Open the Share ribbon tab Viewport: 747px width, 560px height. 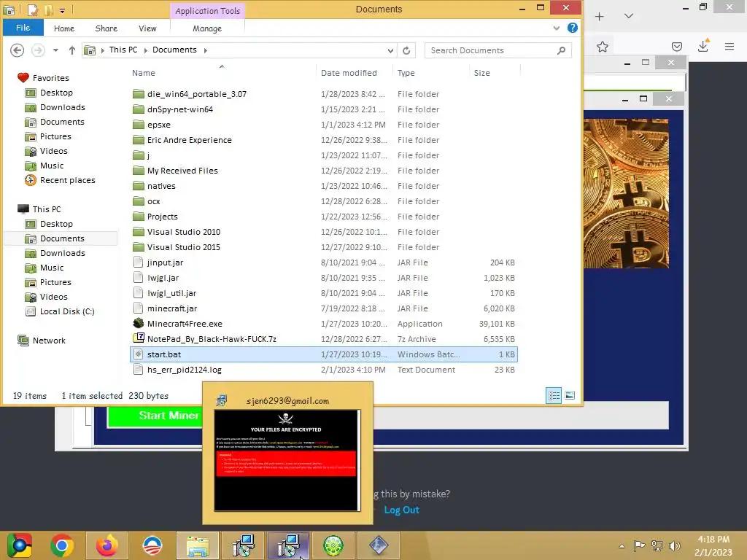tap(106, 28)
